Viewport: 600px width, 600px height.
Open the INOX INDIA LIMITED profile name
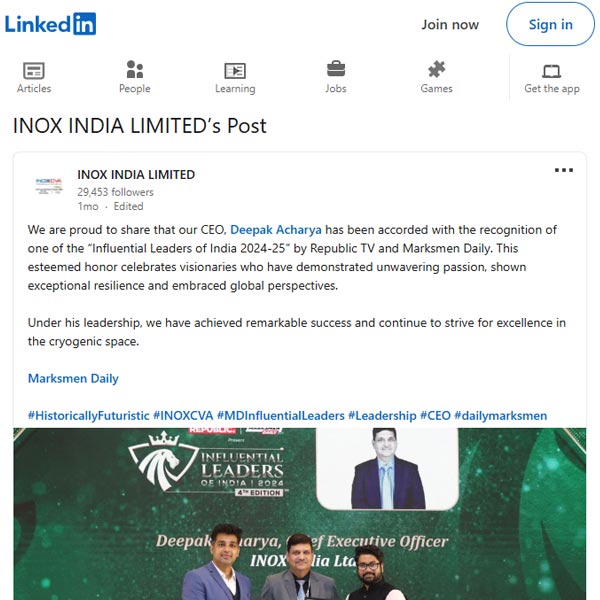pos(136,174)
